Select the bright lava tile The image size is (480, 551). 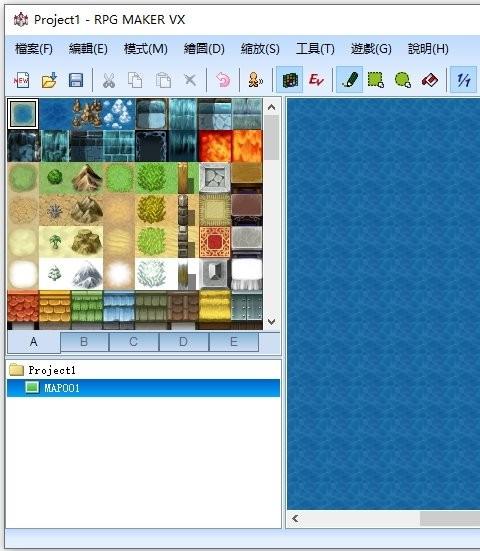[x=215, y=146]
